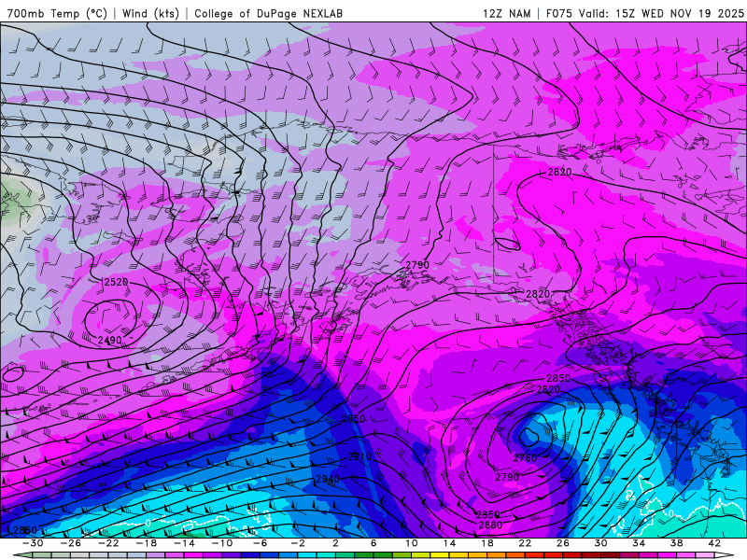
Task: Click the 2910 height contour label
Action: tap(359, 456)
